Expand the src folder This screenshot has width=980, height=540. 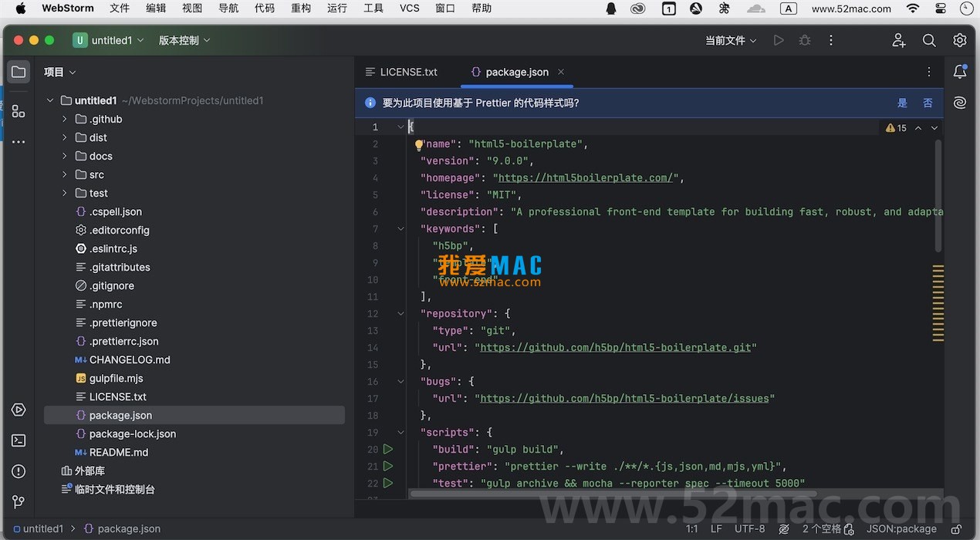(65, 174)
